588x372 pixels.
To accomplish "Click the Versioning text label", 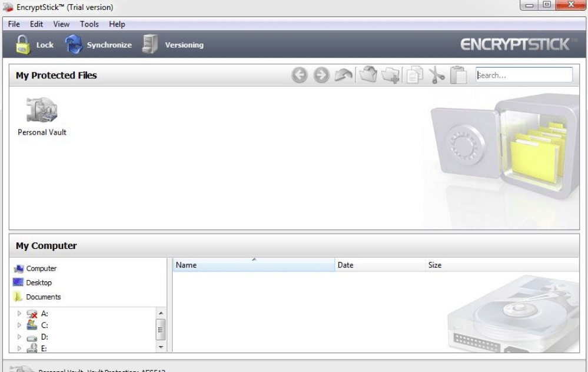I will 184,45.
